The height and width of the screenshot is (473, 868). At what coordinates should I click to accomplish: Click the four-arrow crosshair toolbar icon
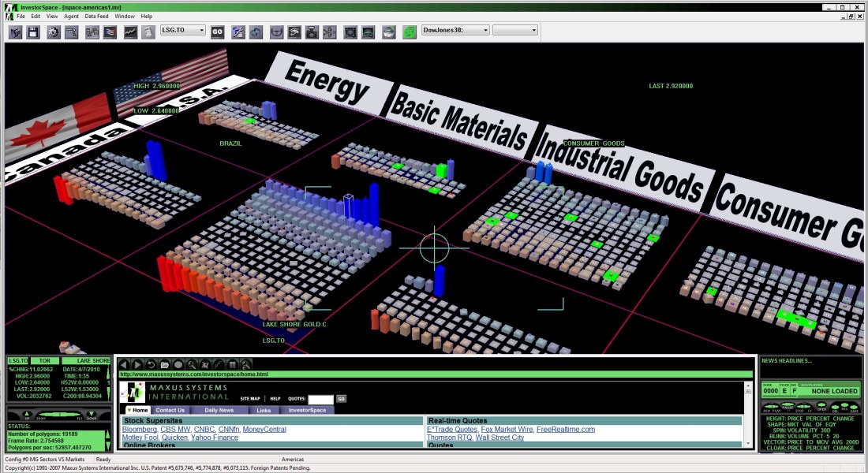329,32
